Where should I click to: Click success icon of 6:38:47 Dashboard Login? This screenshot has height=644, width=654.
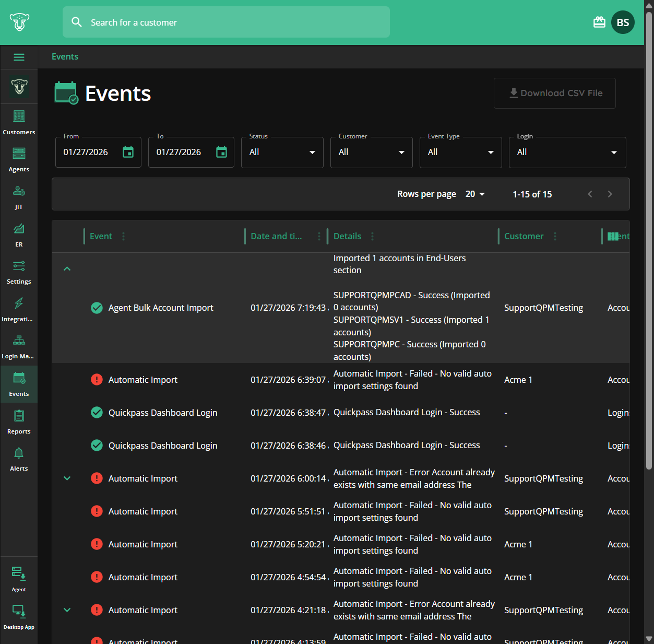97,413
